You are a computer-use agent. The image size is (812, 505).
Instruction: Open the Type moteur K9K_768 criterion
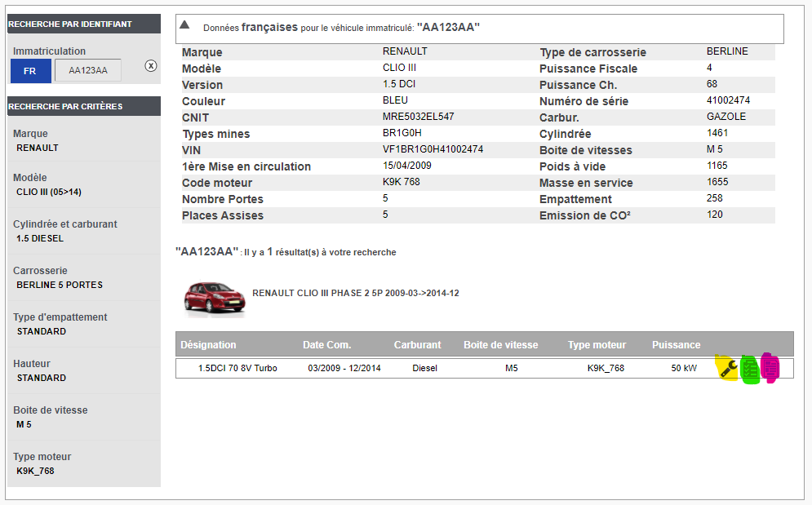point(84,464)
